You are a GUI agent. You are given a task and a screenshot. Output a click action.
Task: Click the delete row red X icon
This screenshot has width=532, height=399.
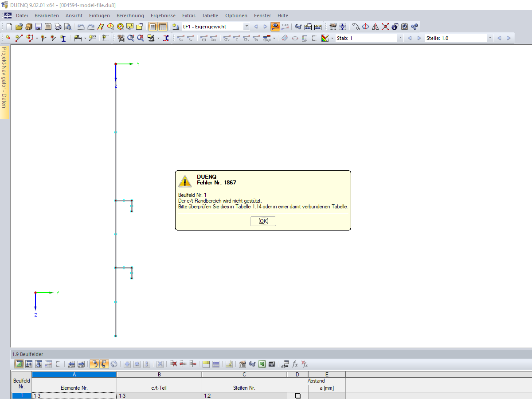[x=173, y=364]
